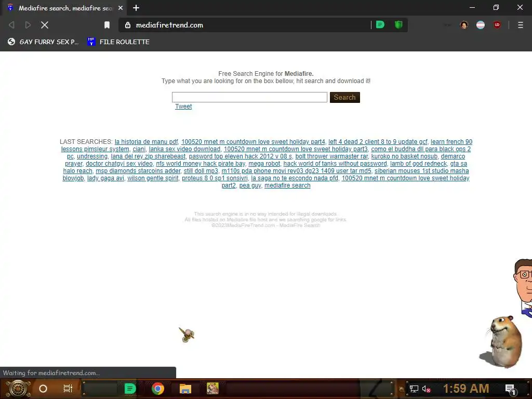
Task: Click the muted volume tray icon
Action: 426,389
